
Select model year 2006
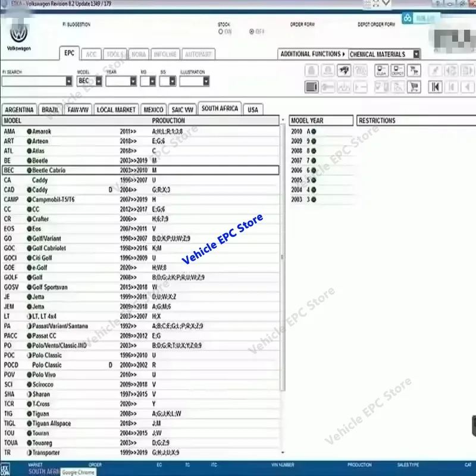pos(321,170)
